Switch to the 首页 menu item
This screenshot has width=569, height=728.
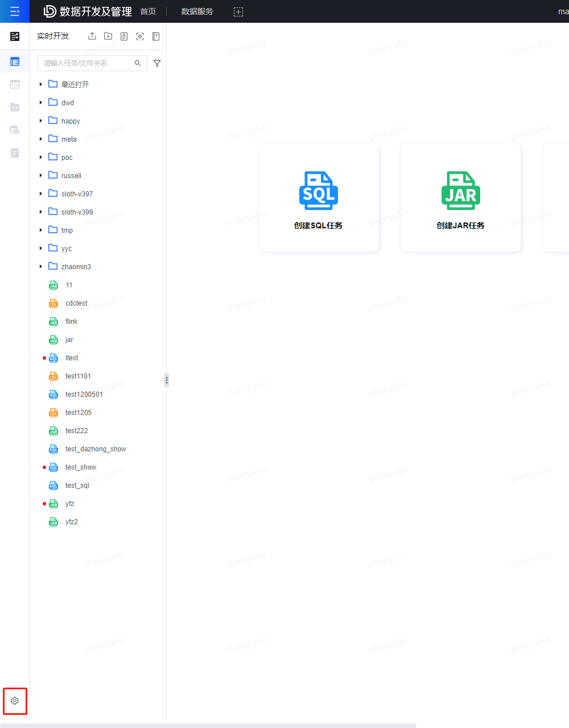click(x=147, y=11)
